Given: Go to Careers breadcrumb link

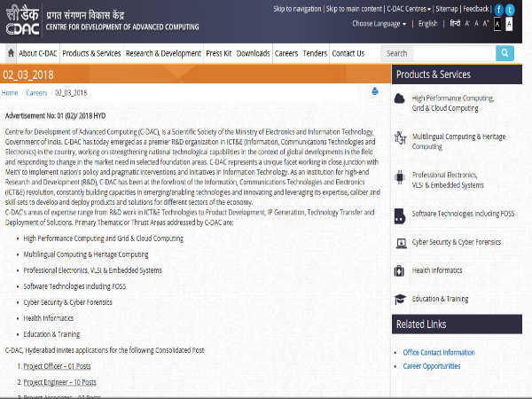Looking at the screenshot, I should coord(36,93).
